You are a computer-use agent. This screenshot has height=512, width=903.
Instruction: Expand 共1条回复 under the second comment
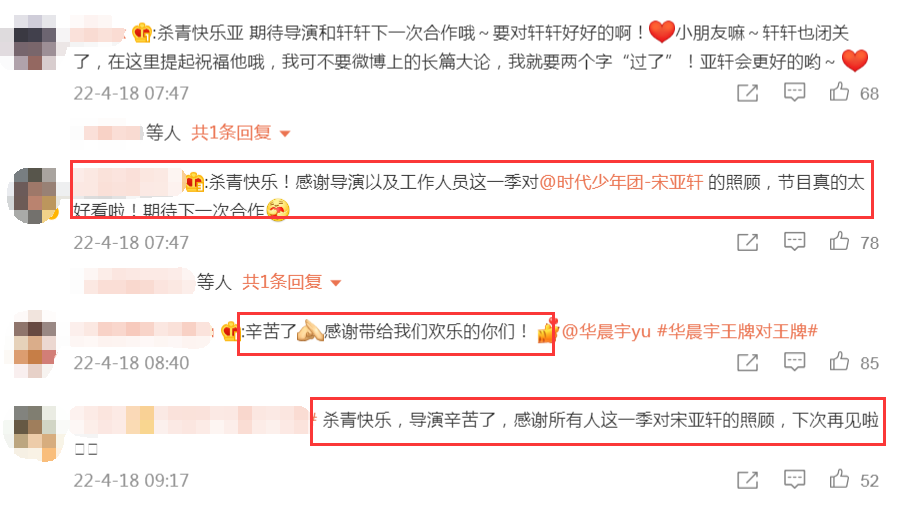coord(291,282)
